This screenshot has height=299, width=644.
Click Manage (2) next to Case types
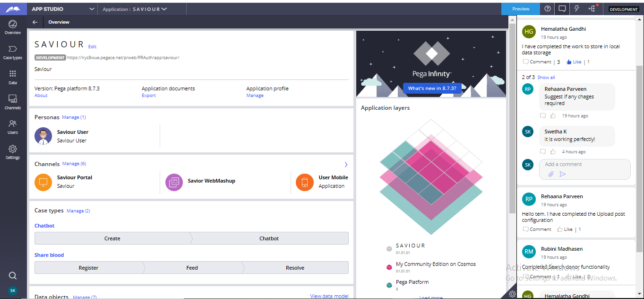pyautogui.click(x=78, y=211)
